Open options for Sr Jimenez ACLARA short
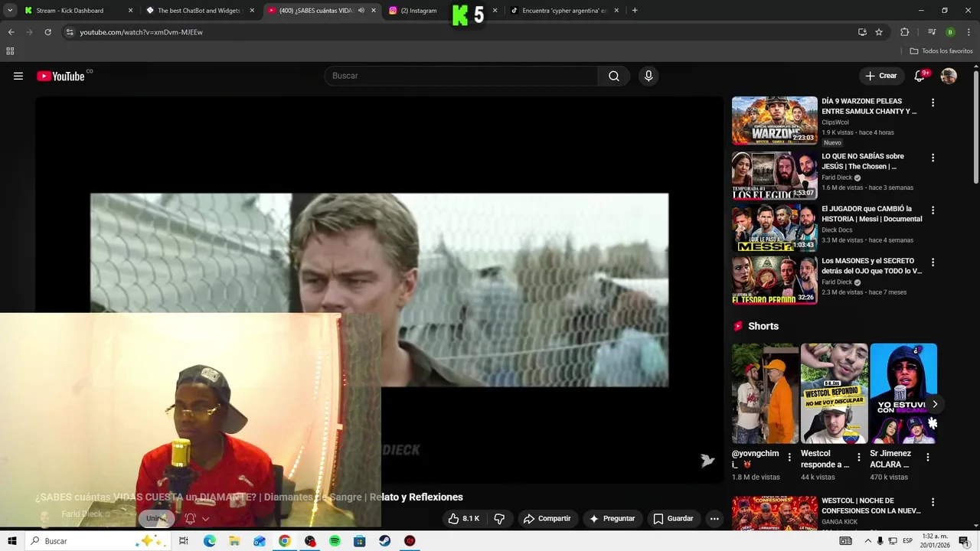 coord(927,458)
